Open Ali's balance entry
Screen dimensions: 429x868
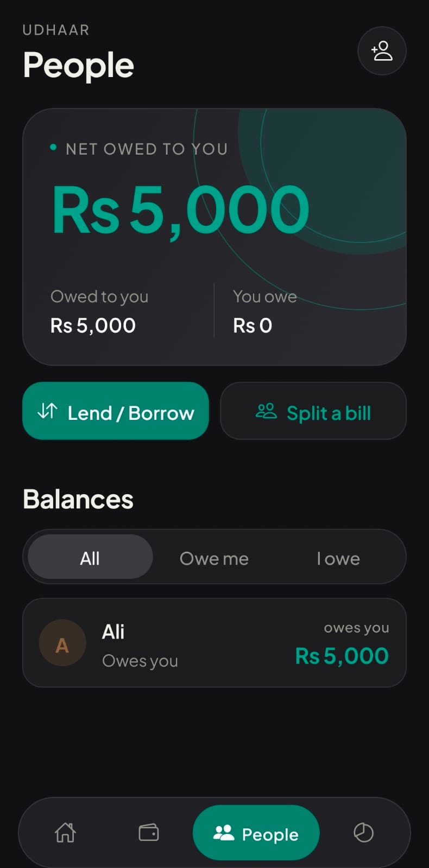click(214, 643)
